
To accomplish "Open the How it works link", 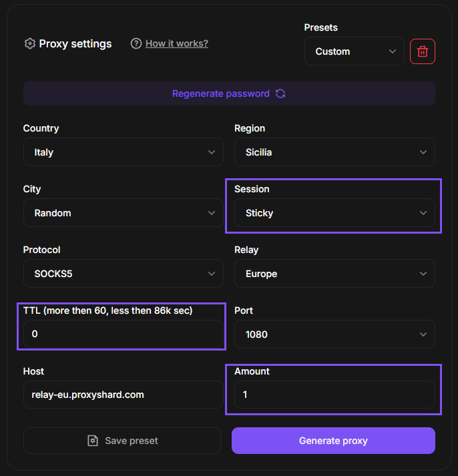I will coord(177,43).
